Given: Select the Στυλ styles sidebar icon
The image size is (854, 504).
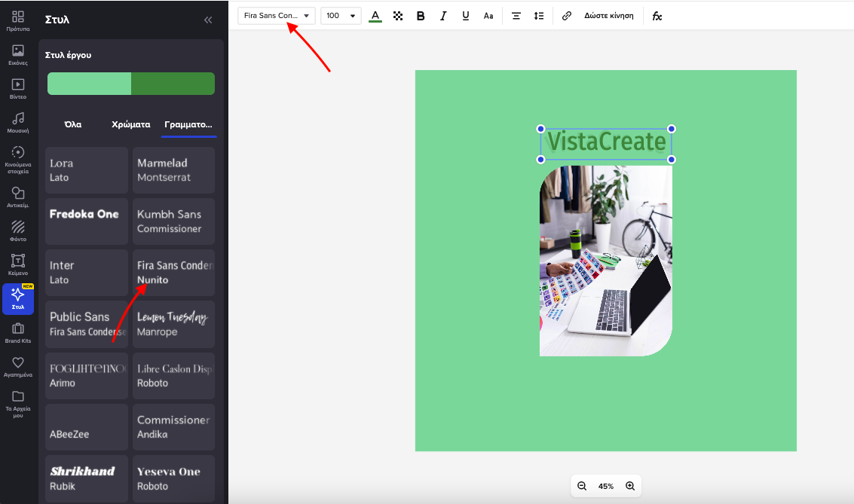Looking at the screenshot, I should 18,299.
